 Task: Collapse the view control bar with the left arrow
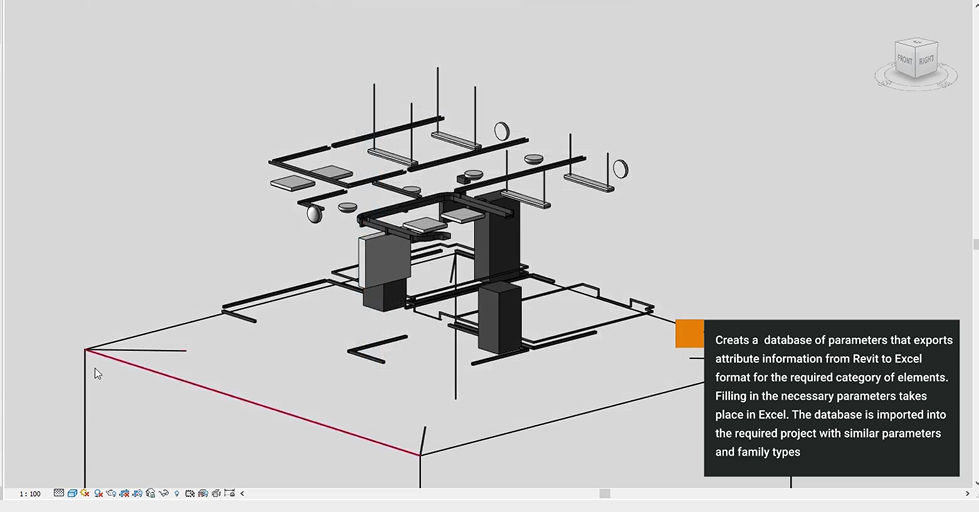(242, 493)
